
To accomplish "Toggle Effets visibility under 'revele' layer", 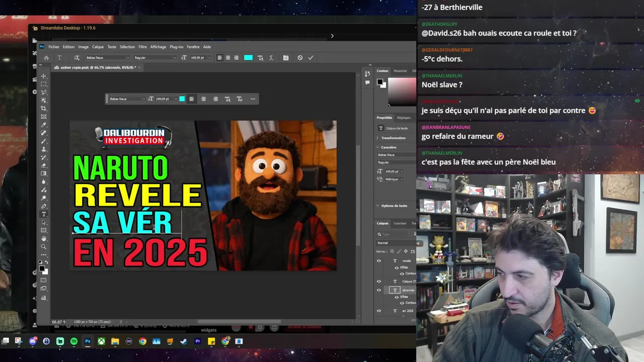I will pyautogui.click(x=396, y=267).
